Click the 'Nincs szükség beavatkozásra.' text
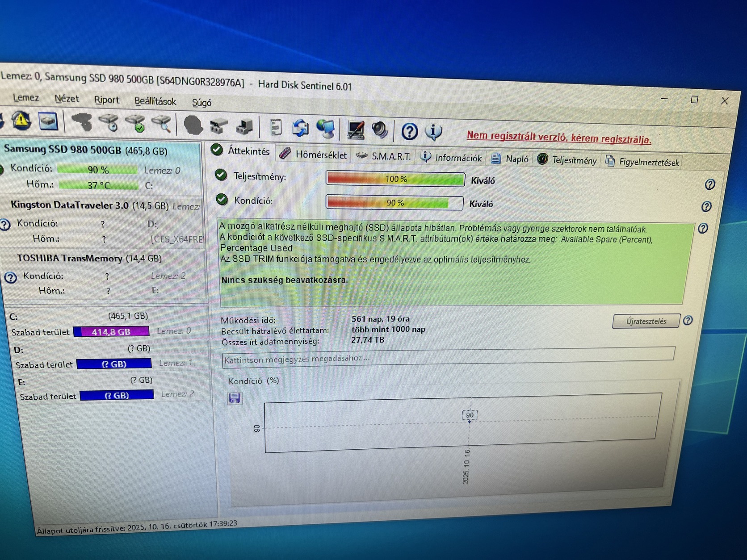747x560 pixels. [x=284, y=280]
